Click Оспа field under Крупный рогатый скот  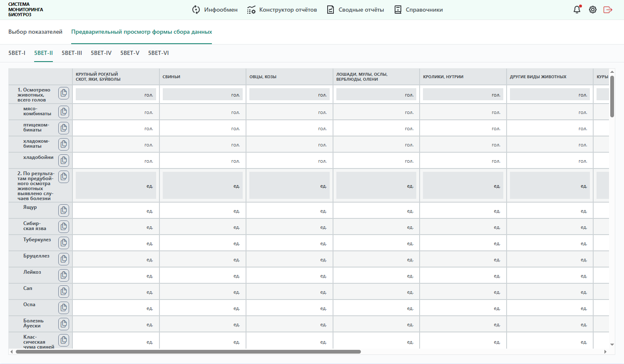click(x=116, y=308)
